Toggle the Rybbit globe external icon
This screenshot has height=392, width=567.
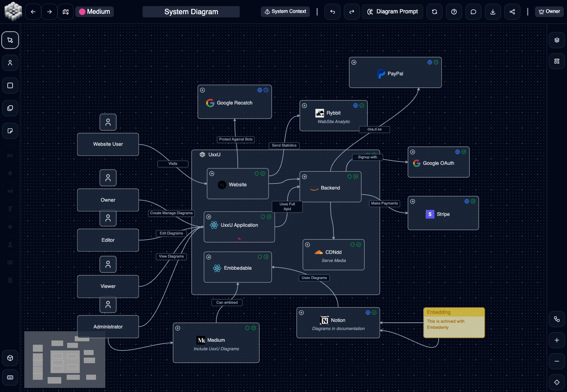pos(356,106)
